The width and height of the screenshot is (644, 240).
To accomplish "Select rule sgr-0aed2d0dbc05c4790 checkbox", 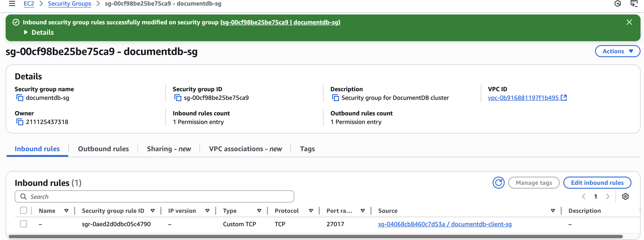I will point(23,224).
